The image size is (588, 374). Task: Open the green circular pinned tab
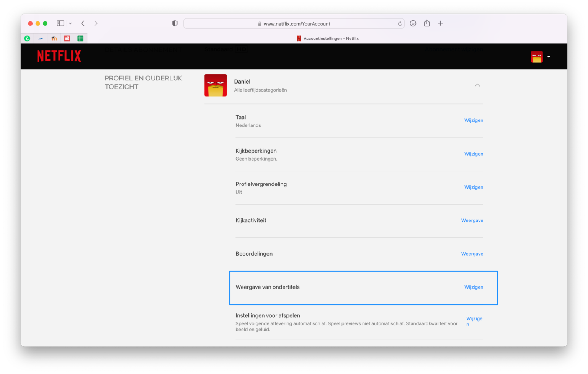27,38
